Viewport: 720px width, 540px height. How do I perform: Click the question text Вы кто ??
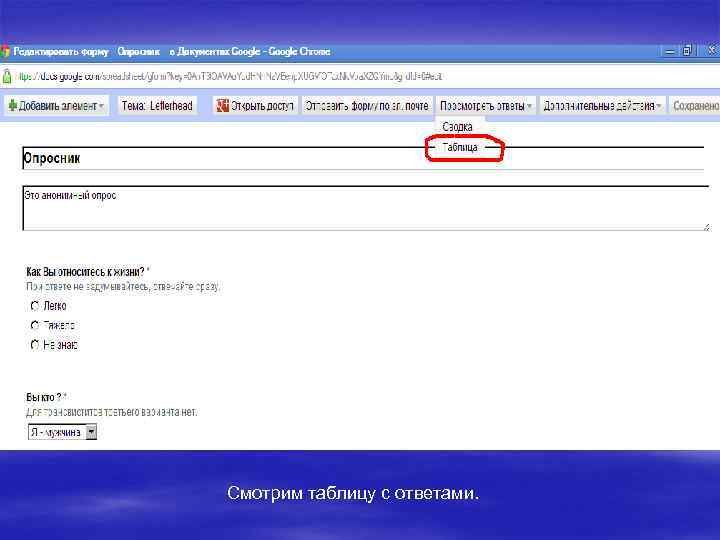pos(44,397)
